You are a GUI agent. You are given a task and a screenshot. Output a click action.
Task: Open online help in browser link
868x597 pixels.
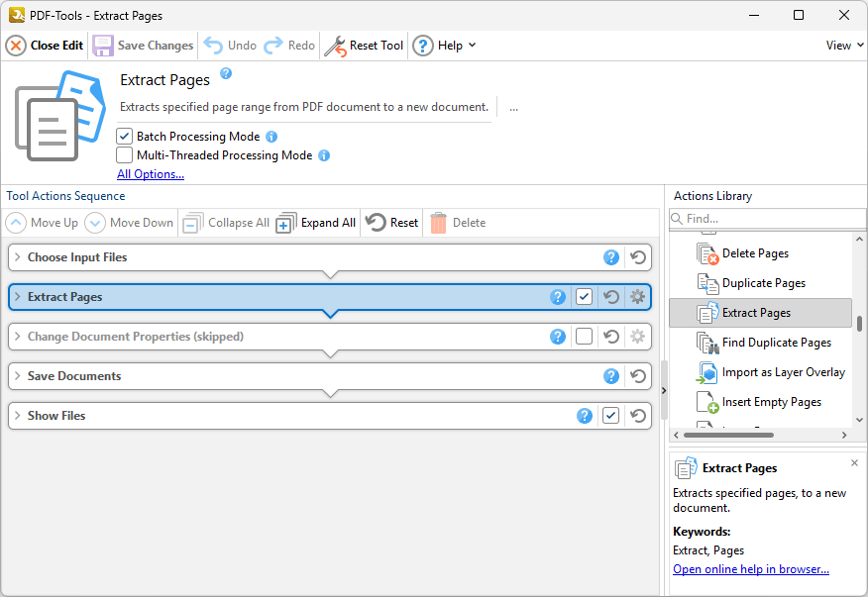click(750, 569)
